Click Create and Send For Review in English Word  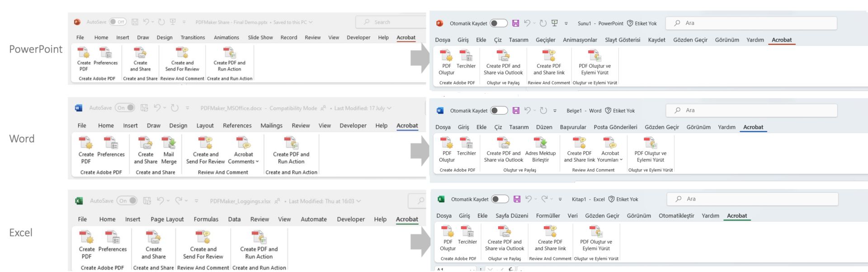205,150
